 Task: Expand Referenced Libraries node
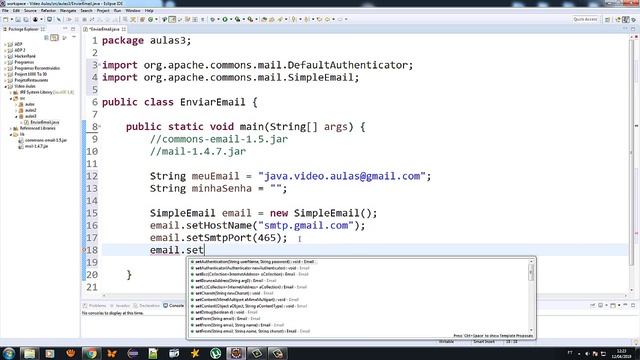coord(11,128)
